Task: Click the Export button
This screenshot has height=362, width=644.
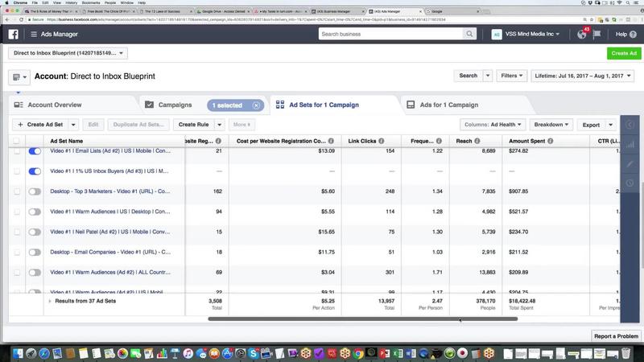Action: tap(591, 125)
